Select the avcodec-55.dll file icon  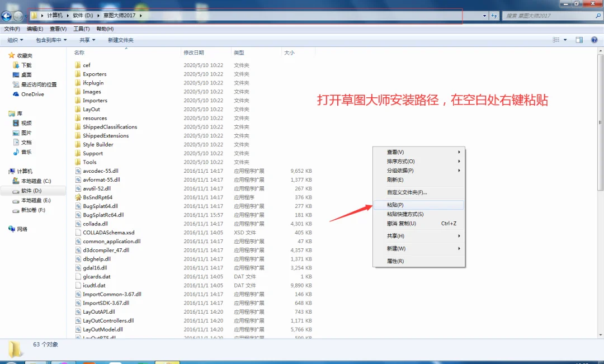tap(78, 171)
